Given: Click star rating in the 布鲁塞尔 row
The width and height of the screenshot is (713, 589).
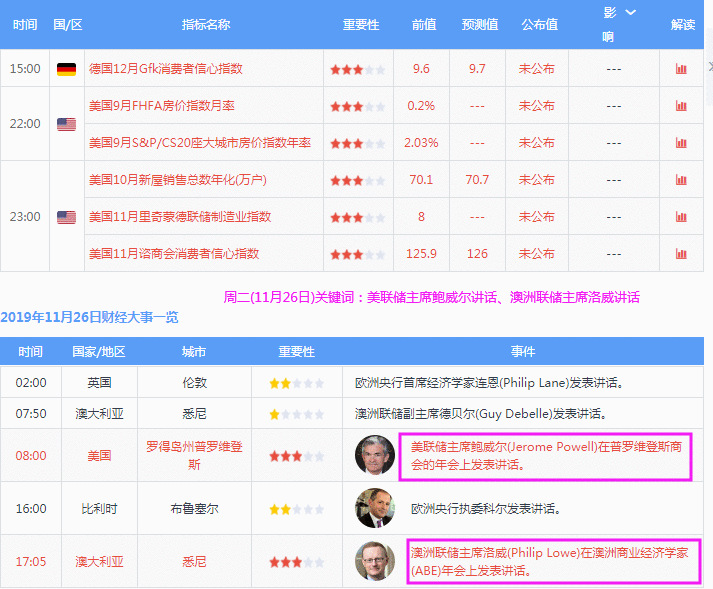Looking at the screenshot, I should point(296,509).
